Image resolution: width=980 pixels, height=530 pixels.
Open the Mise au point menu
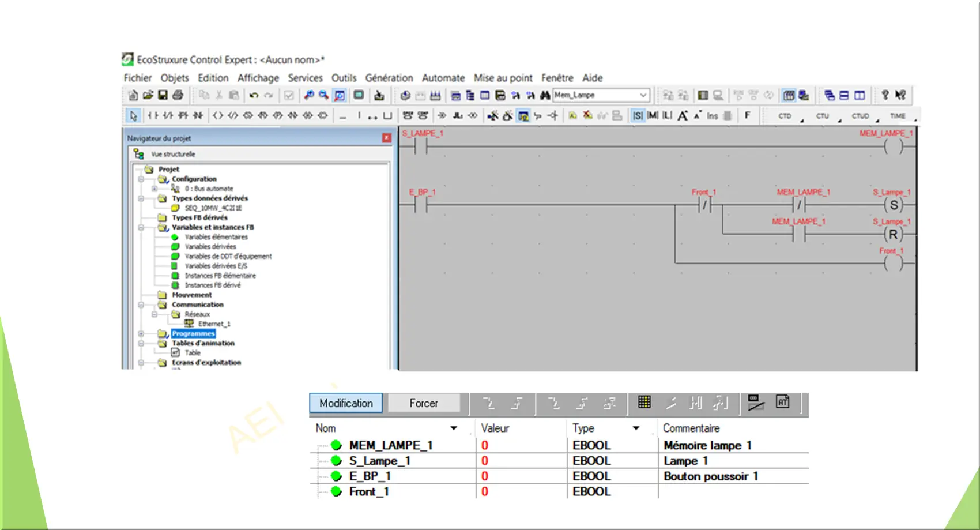tap(503, 78)
